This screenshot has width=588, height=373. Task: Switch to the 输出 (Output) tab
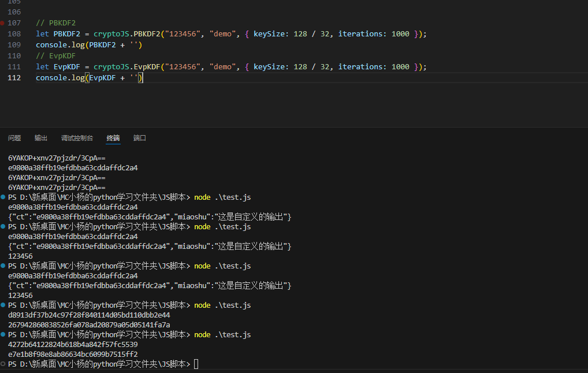coord(41,138)
